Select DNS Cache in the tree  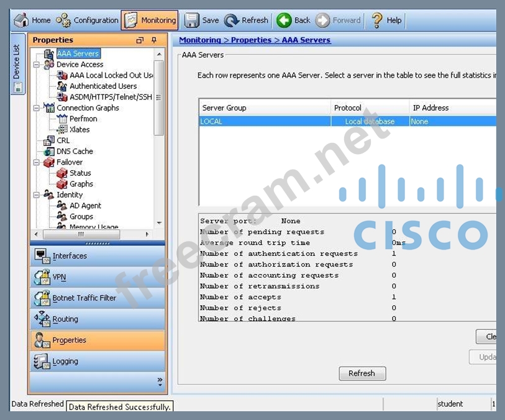[x=75, y=151]
